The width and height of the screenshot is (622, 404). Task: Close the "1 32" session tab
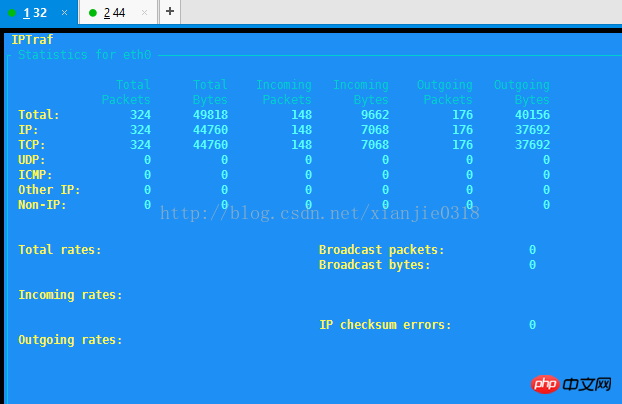(65, 13)
